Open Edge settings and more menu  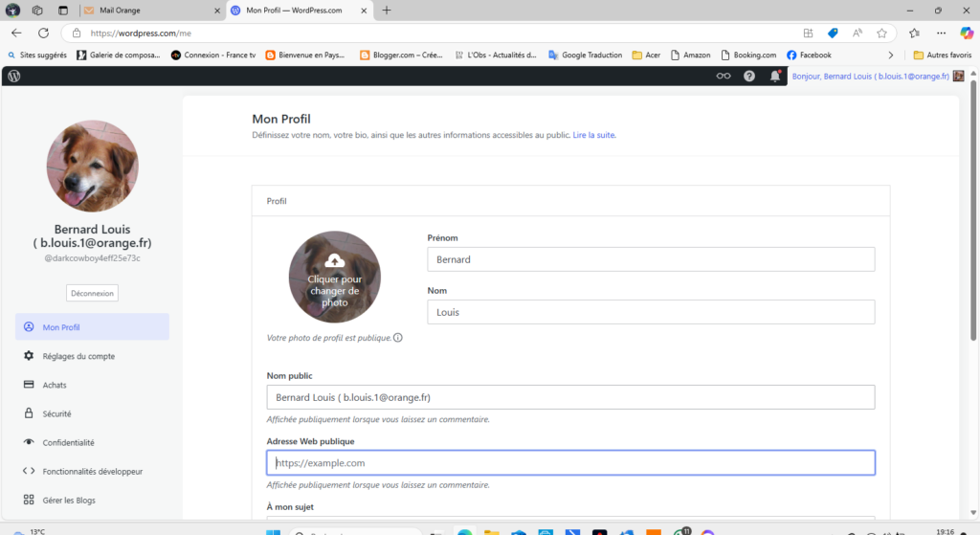[x=941, y=33]
